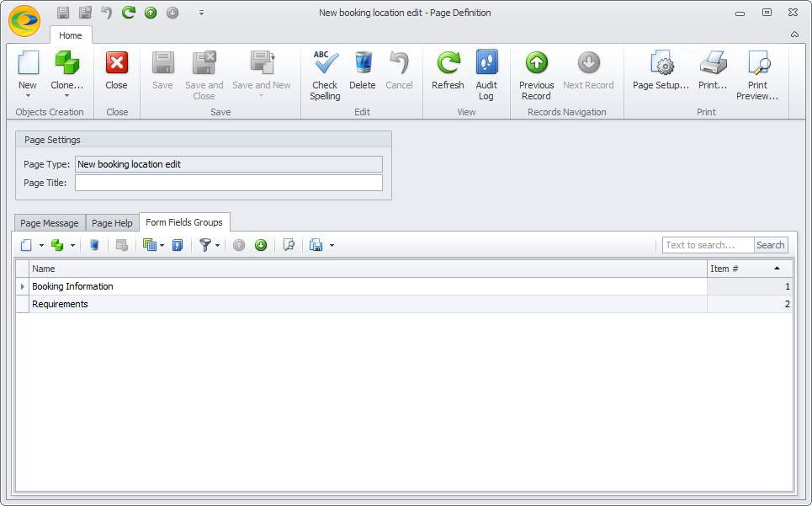Expand grid toolbar clone dropdown arrow
The image size is (812, 506).
72,246
